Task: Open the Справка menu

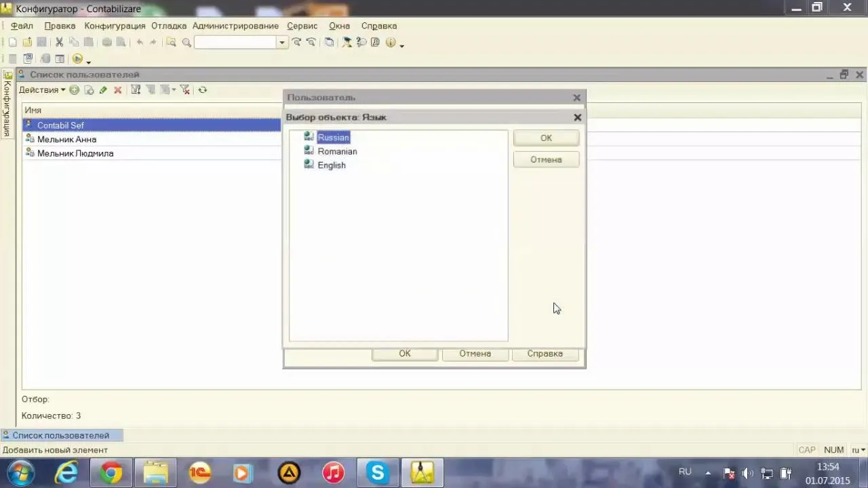Action: click(379, 26)
